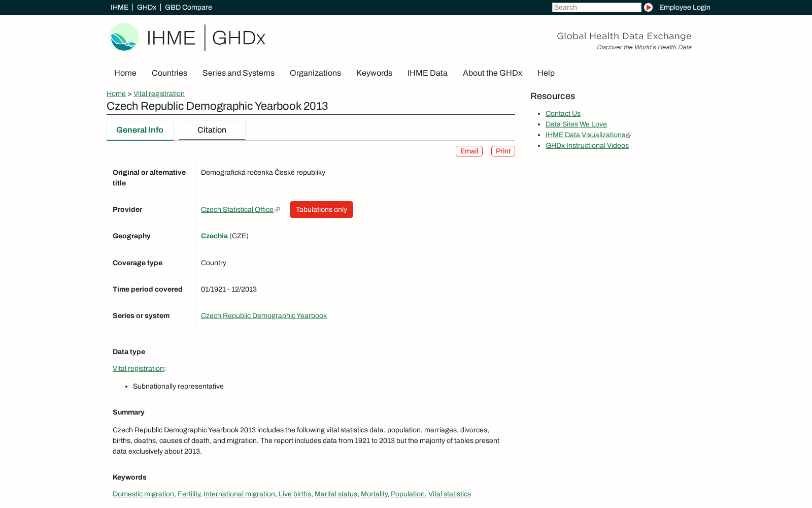Click the Print button
The width and height of the screenshot is (812, 508).
(503, 151)
